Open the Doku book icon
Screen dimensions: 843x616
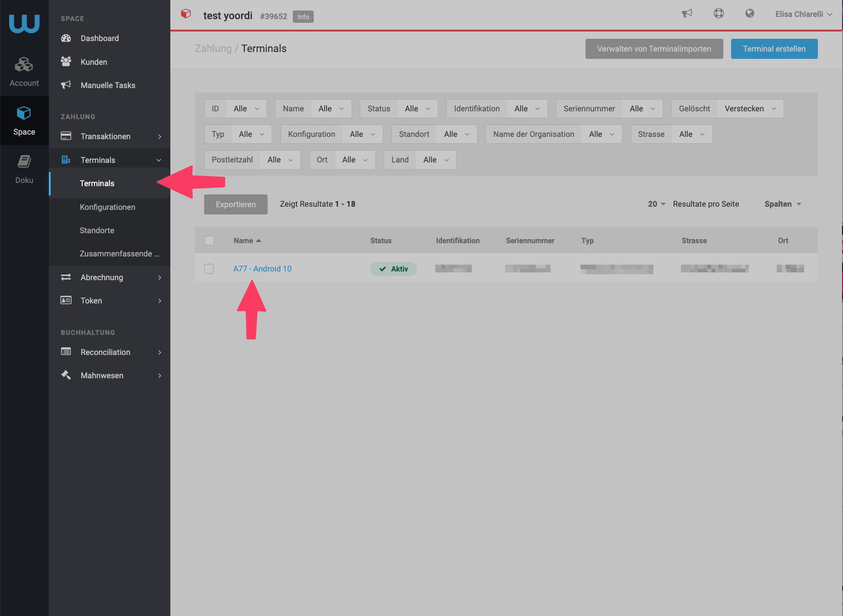click(24, 161)
